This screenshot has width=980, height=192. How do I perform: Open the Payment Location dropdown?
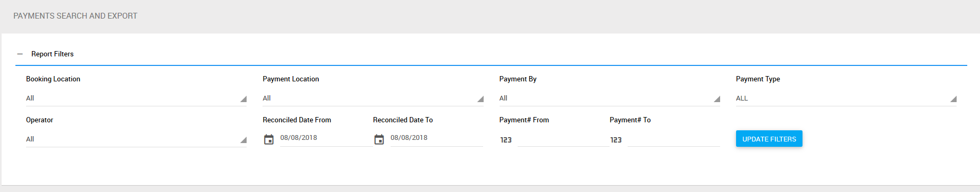coord(373,98)
